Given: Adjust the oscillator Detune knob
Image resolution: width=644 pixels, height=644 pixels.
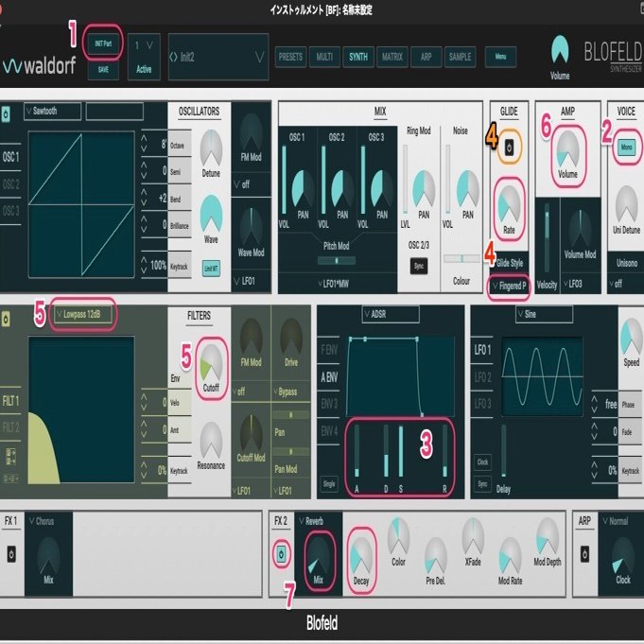Looking at the screenshot, I should point(211,148).
